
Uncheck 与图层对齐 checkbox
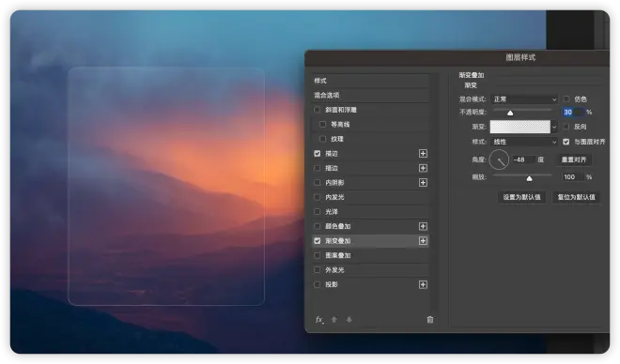point(566,142)
